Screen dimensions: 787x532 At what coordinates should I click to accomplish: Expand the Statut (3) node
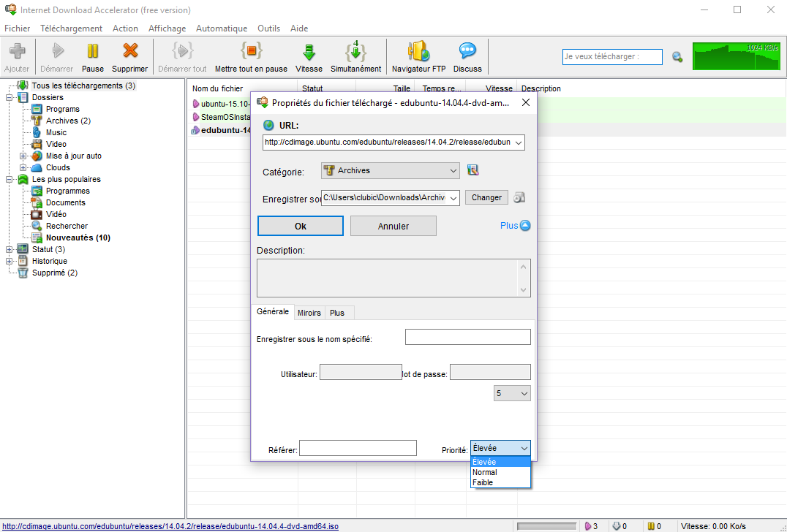9,249
